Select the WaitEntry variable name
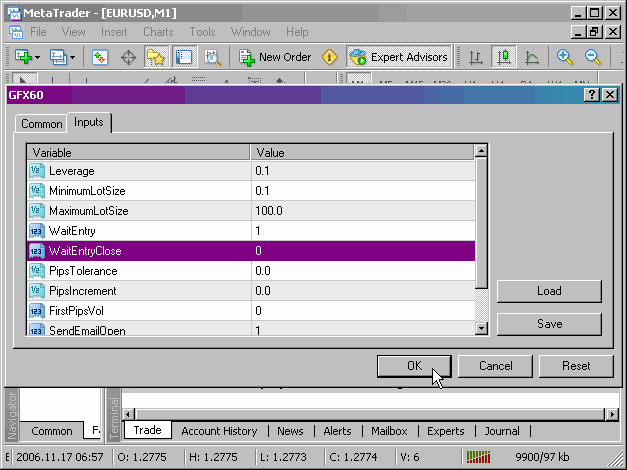 point(72,231)
